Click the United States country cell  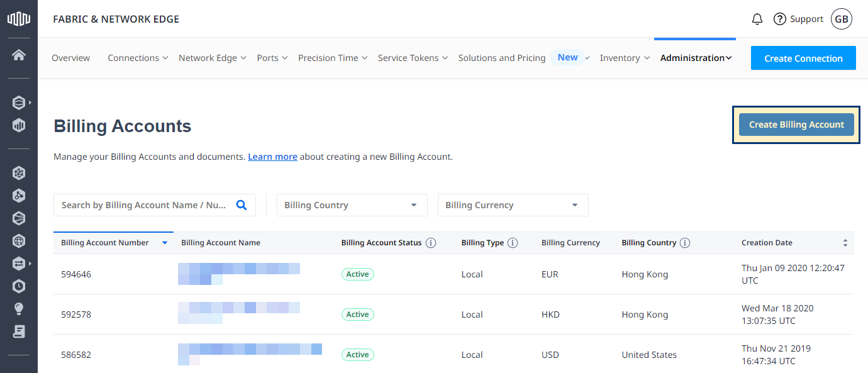[649, 355]
